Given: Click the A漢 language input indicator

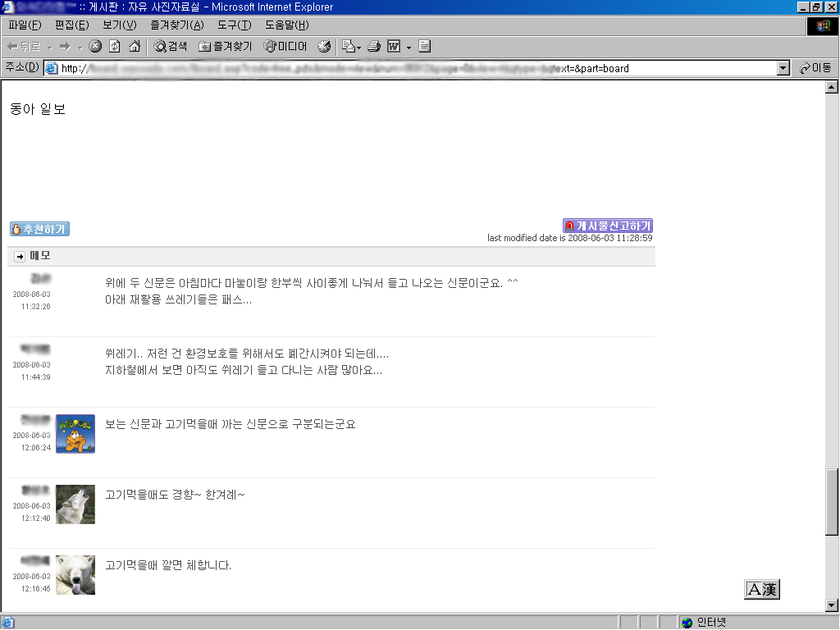Looking at the screenshot, I should point(761,589).
